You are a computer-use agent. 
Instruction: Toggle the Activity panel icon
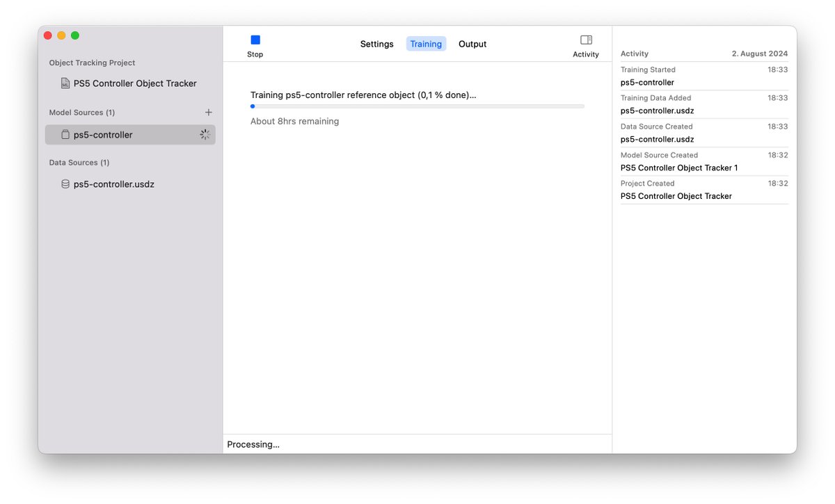tap(586, 40)
